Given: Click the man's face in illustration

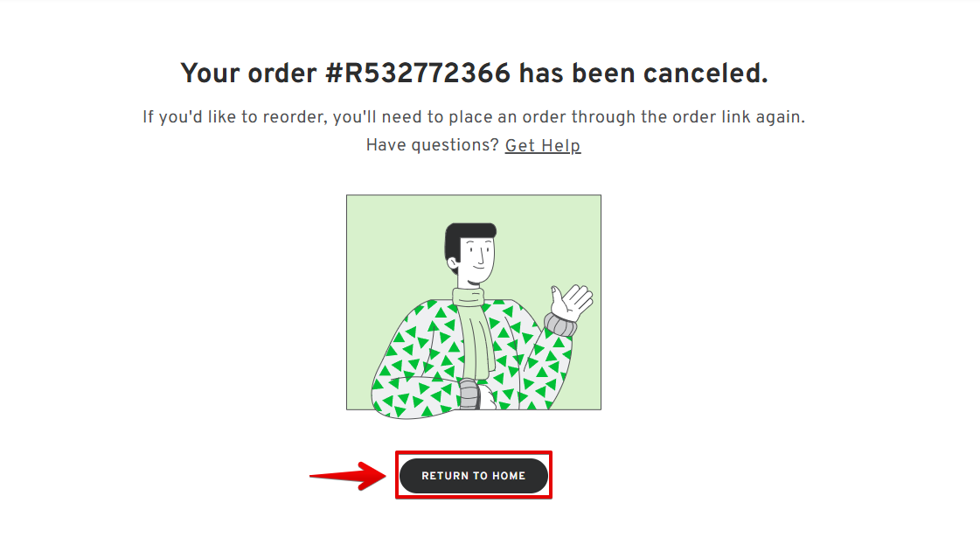Looking at the screenshot, I should click(478, 257).
